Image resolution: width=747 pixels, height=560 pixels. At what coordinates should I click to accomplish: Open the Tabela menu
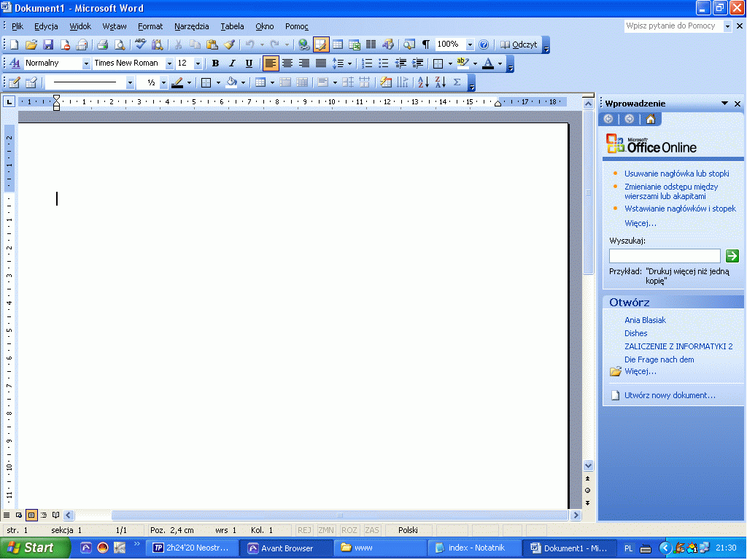pyautogui.click(x=232, y=27)
